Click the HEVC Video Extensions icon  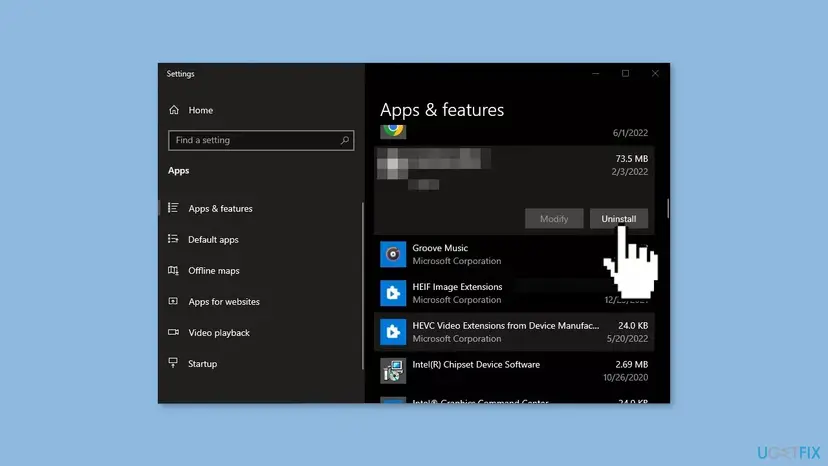(393, 332)
